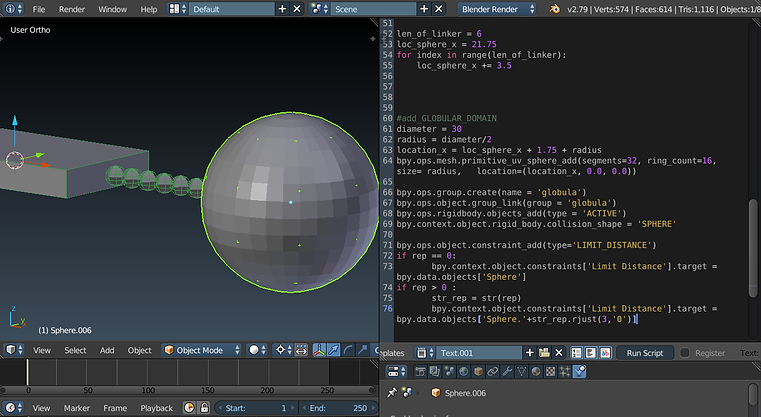Click the Sphere.006 object name in properties
This screenshot has height=417, width=761.
point(465,393)
